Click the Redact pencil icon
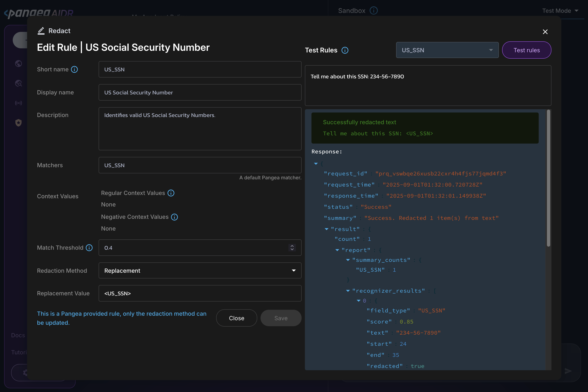588x392 pixels. click(x=41, y=31)
